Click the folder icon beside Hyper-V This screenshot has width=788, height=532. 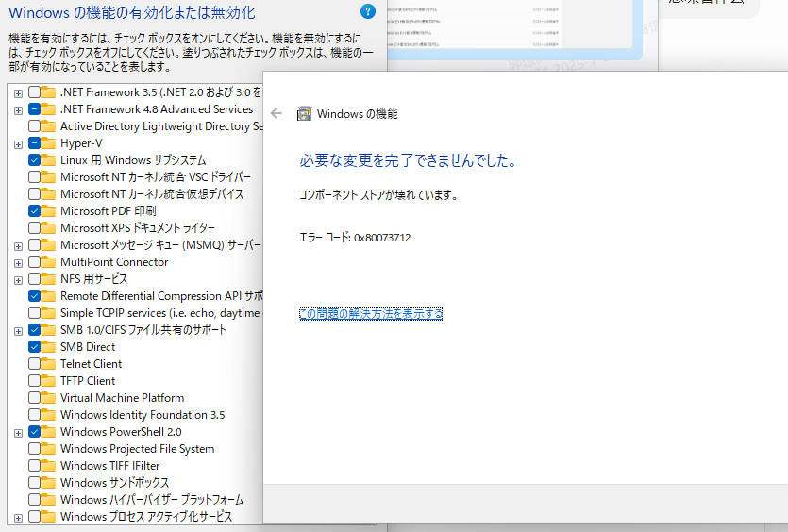[48, 143]
